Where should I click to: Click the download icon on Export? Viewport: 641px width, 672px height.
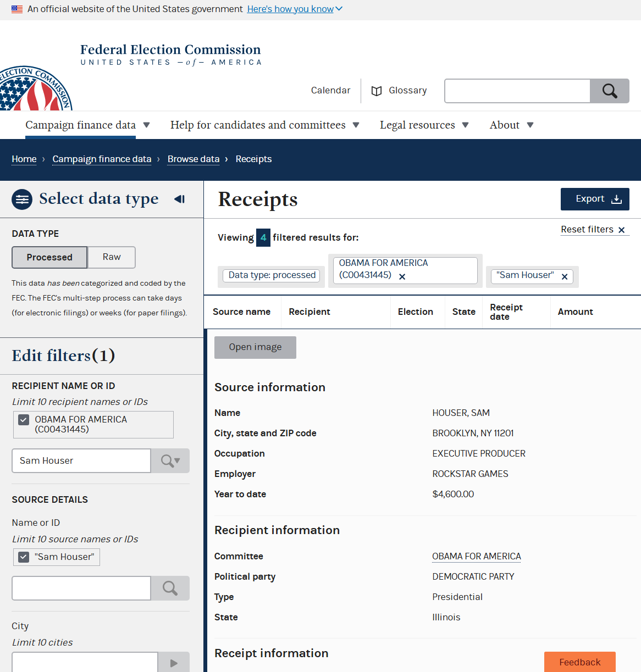click(617, 199)
